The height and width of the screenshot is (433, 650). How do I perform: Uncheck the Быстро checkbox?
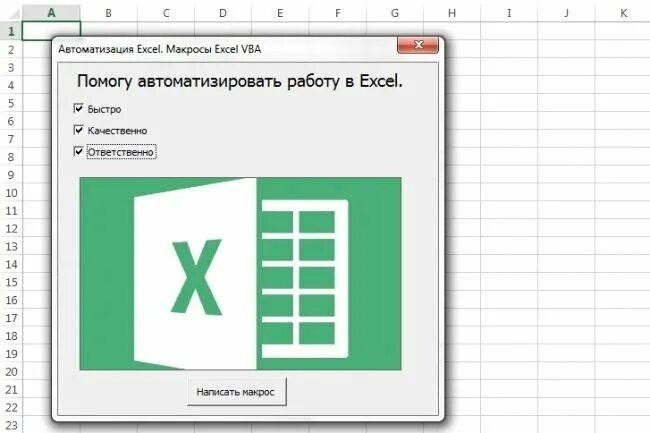pos(78,109)
